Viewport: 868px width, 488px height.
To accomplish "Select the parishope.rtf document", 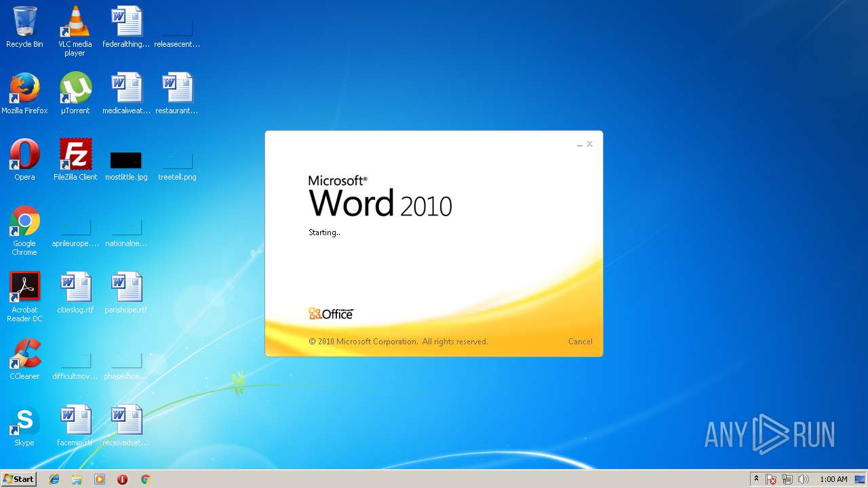I will [126, 293].
